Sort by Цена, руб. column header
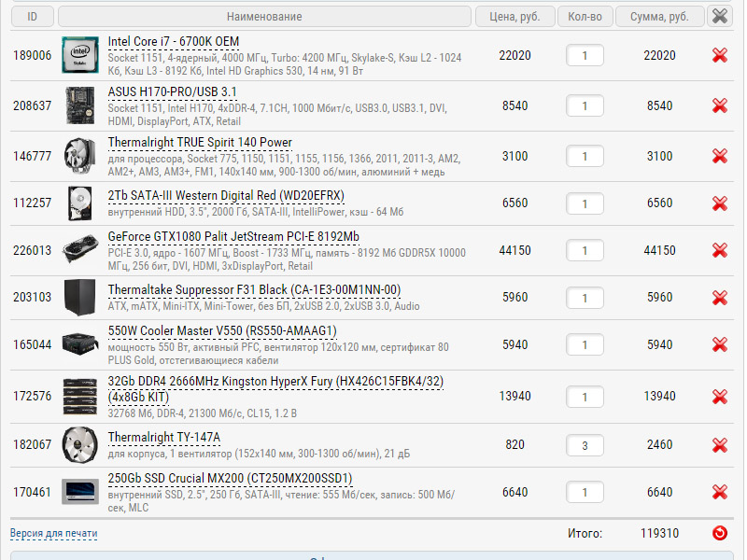The image size is (747, 560). tap(514, 17)
